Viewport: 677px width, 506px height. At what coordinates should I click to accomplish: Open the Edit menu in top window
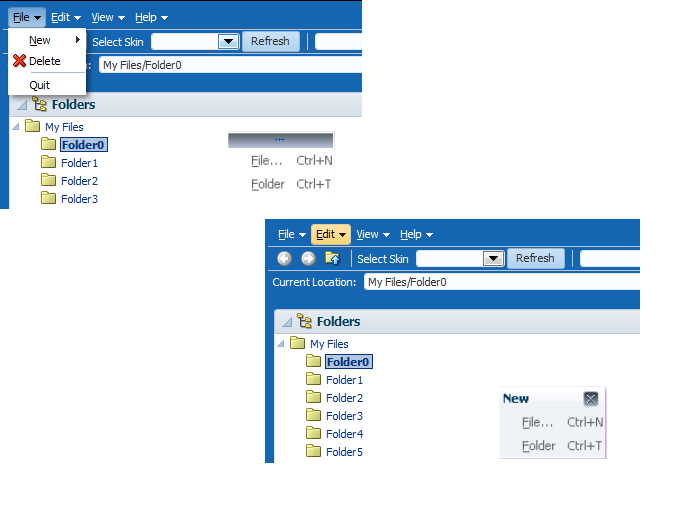point(66,17)
